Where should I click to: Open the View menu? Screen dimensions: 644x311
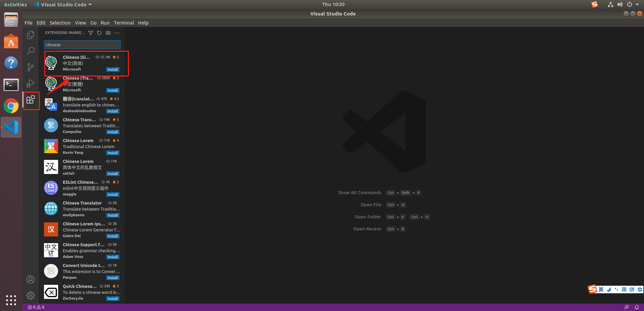[x=80, y=23]
